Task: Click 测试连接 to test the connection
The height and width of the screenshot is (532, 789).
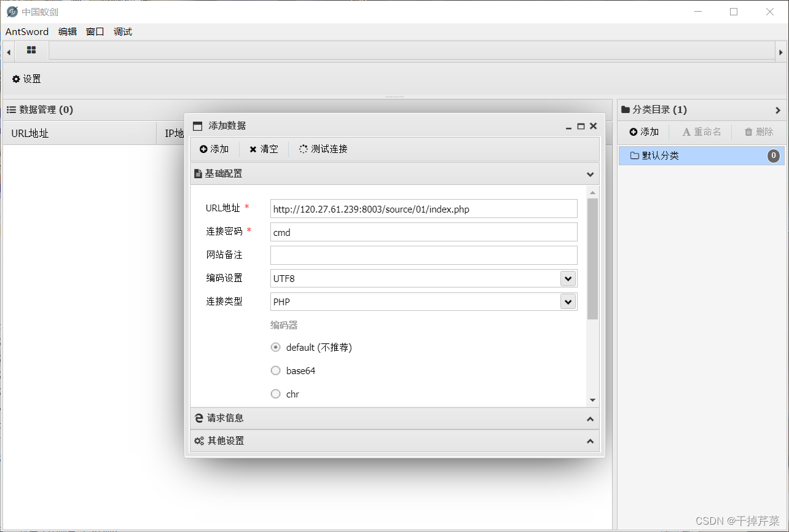Action: pos(323,149)
